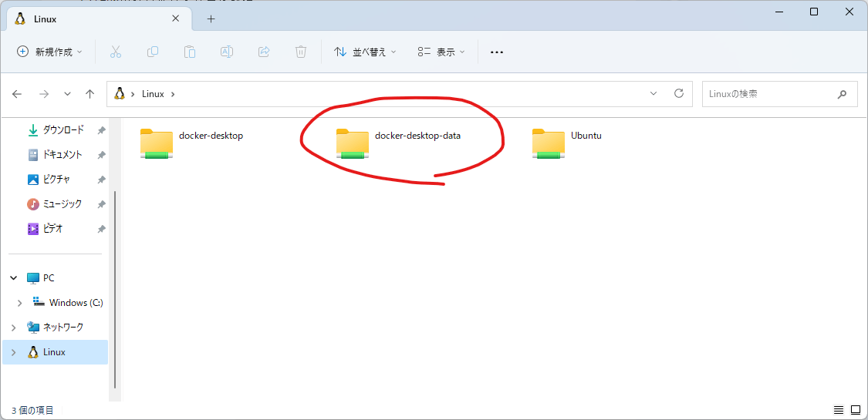Expand the ネットワーク tree node
The width and height of the screenshot is (868, 420).
click(x=14, y=328)
